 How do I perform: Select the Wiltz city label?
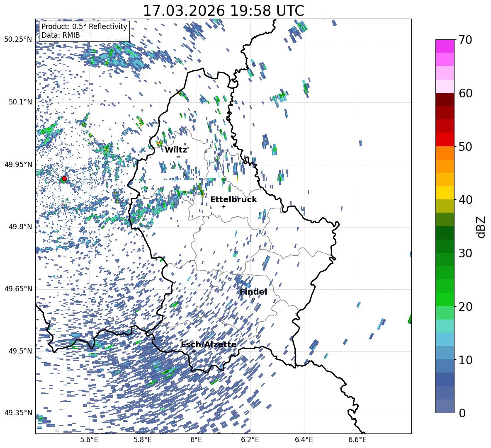point(176,150)
